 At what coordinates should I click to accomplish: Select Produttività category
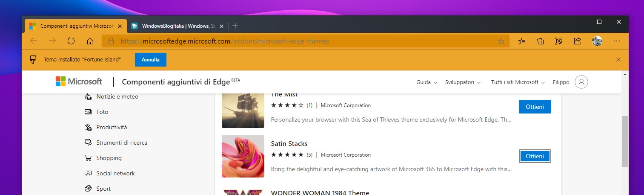(x=112, y=127)
